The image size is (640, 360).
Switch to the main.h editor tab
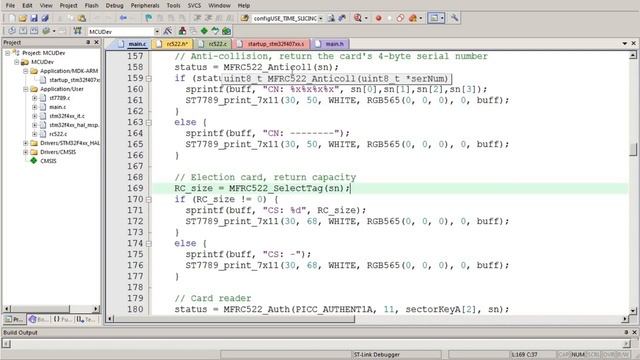(x=330, y=44)
